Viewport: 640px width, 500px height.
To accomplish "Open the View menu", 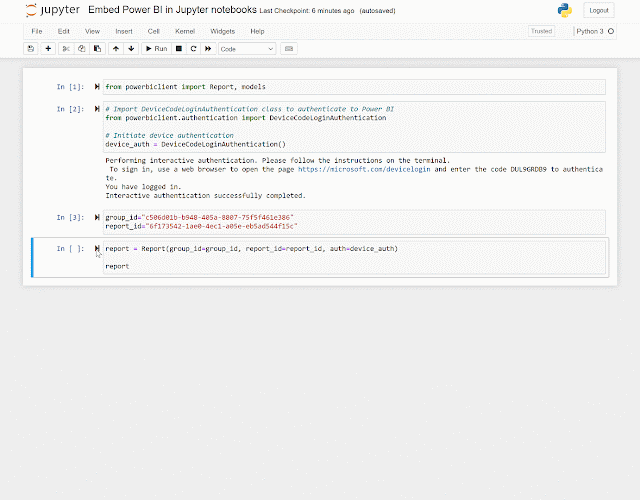I will (x=92, y=31).
